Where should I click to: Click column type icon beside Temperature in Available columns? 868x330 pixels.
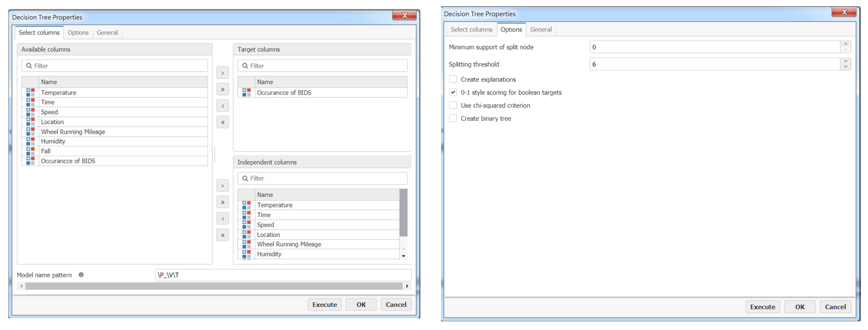pyautogui.click(x=30, y=92)
